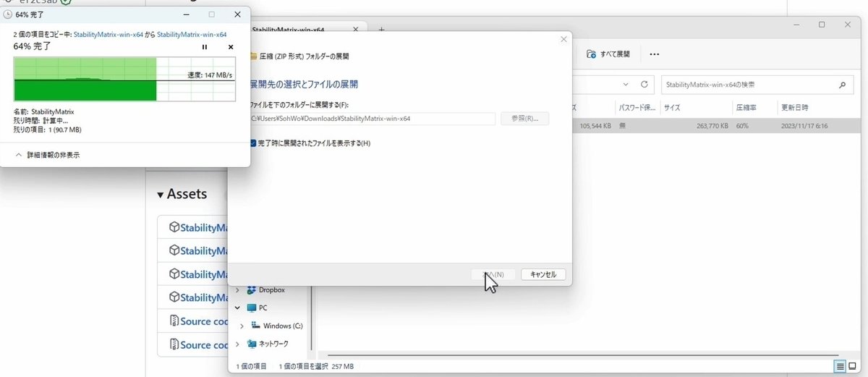Click the magnifier icon in Explorer search

click(842, 85)
